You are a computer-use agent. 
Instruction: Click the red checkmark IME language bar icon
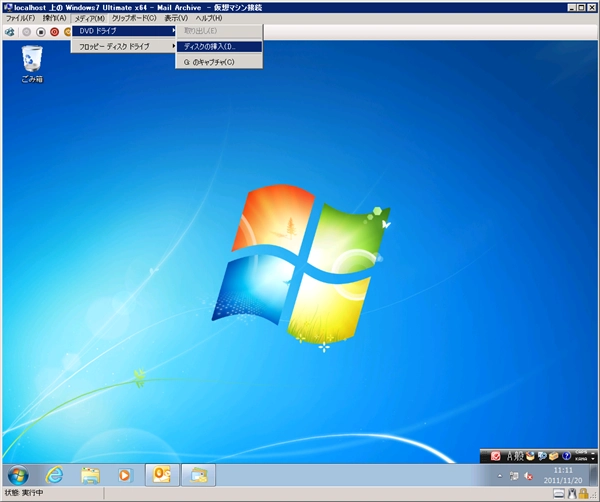coord(496,456)
